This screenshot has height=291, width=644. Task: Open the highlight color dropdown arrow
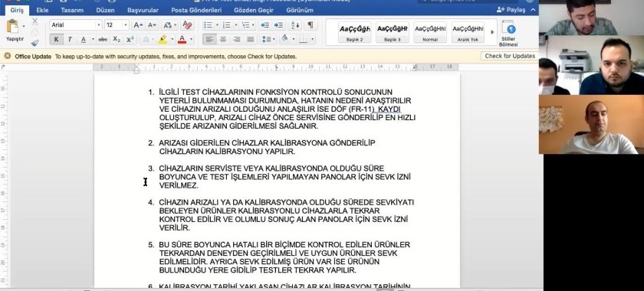[172, 39]
